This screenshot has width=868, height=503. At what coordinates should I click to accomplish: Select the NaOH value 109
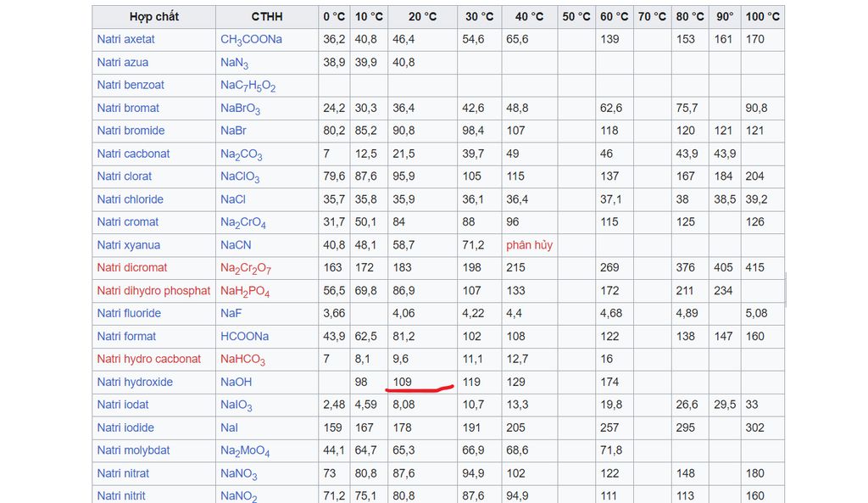[402, 383]
